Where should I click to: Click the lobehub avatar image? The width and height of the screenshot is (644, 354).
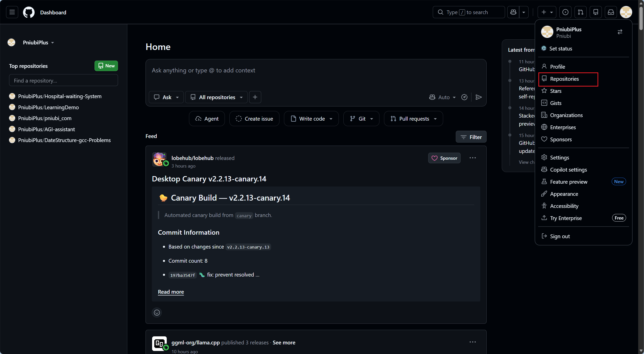tap(159, 159)
